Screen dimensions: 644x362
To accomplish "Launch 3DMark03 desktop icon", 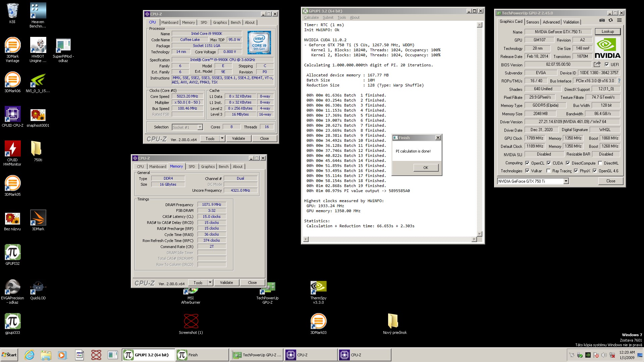I will click(x=318, y=324).
